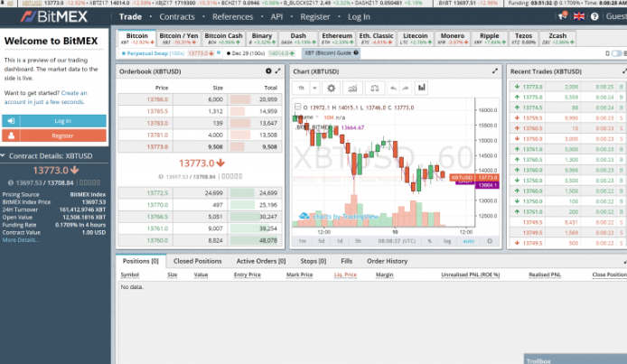Image resolution: width=627 pixels, height=364 pixels.
Task: Set chart range to 5d
Action: pos(321,241)
